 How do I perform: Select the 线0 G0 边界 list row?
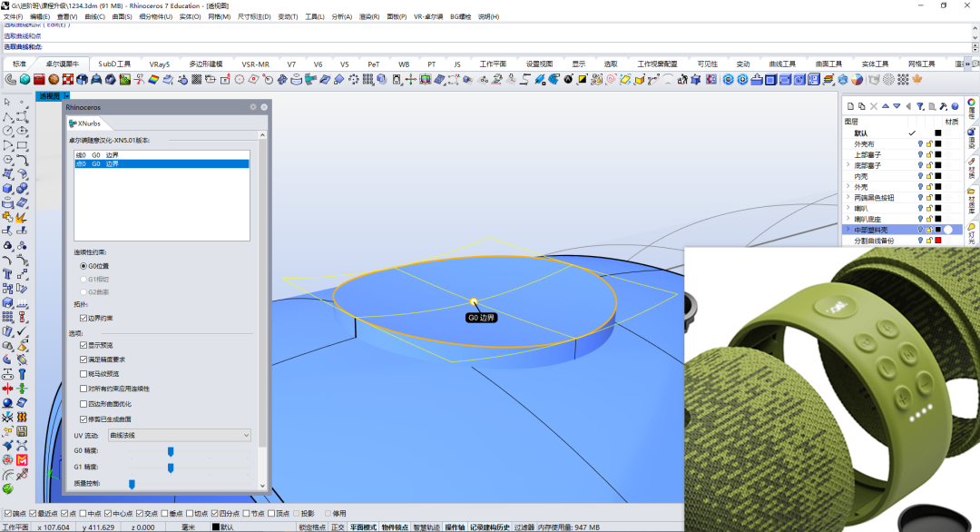point(162,155)
